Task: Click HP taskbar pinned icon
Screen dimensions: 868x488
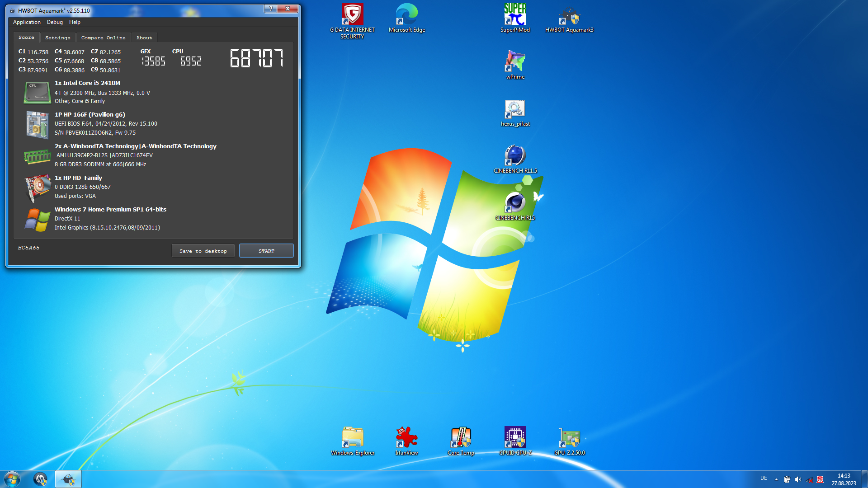Action: 41,479
